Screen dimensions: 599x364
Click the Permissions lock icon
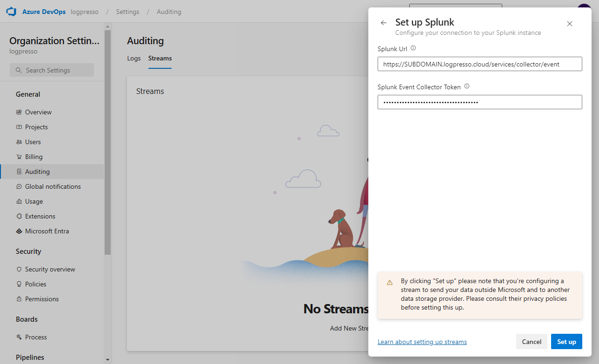pos(19,299)
